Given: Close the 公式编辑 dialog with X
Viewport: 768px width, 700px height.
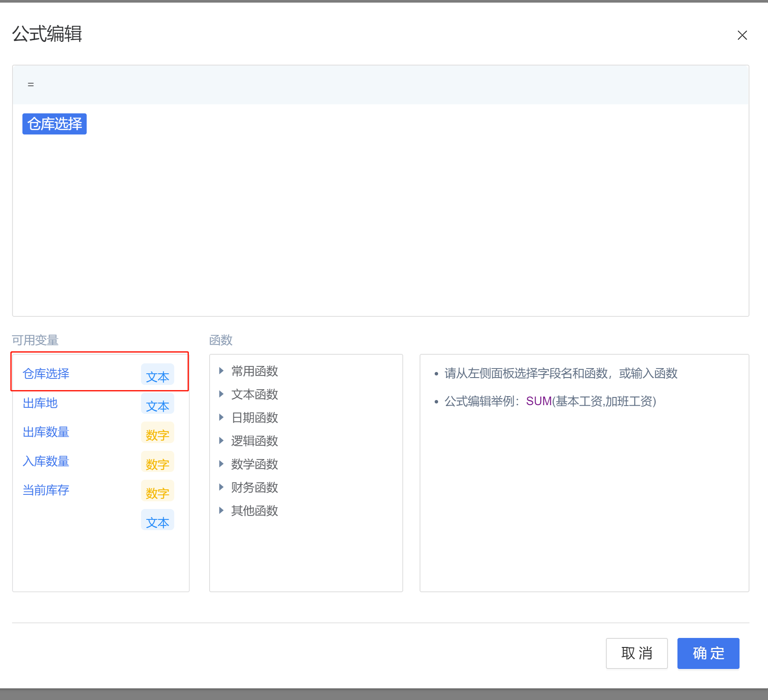Looking at the screenshot, I should click(742, 35).
